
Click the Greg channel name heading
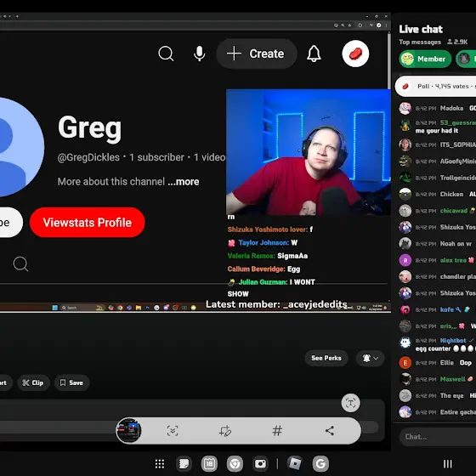coord(89,127)
